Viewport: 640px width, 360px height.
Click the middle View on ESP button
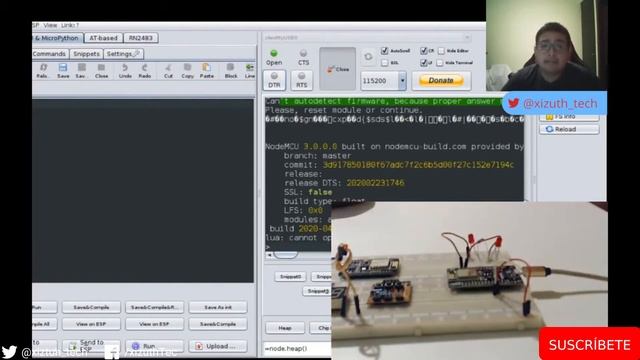tap(154, 324)
